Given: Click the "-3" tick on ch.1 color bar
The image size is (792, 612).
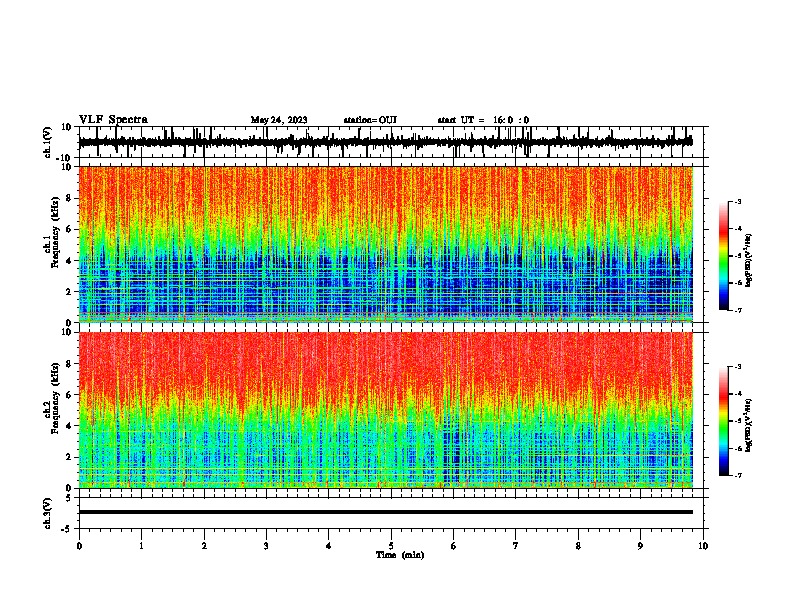Looking at the screenshot, I should (x=737, y=201).
